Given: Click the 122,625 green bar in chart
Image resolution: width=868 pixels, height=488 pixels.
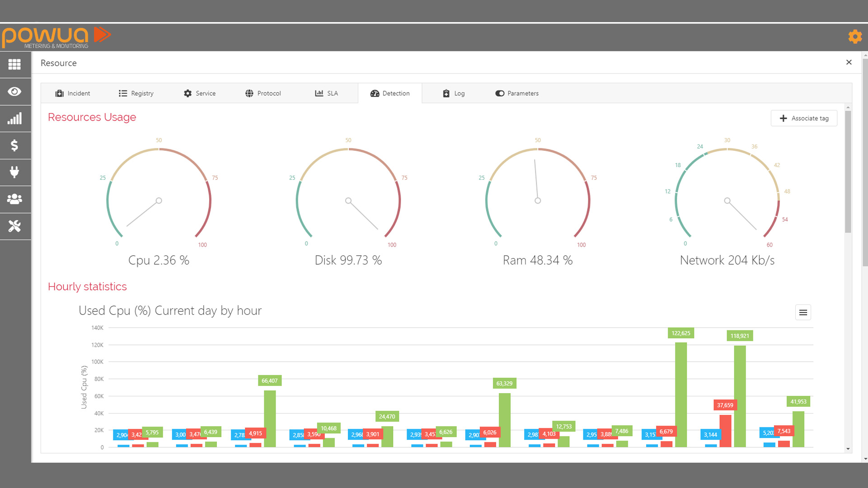Looking at the screenshot, I should [x=681, y=395].
